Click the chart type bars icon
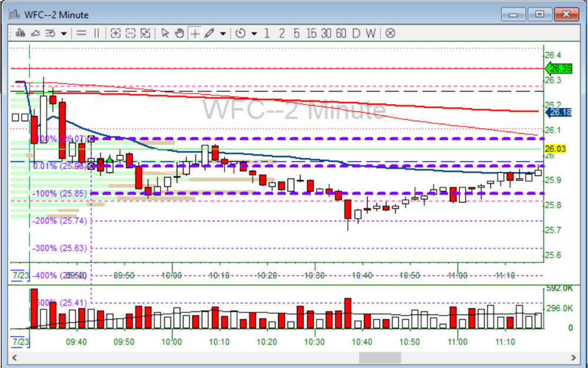The width and height of the screenshot is (588, 368). [21, 33]
